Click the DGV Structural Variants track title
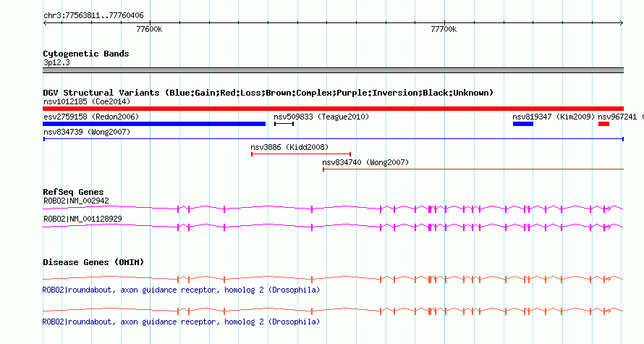Viewport: 644px width, 344px height. coord(268,93)
